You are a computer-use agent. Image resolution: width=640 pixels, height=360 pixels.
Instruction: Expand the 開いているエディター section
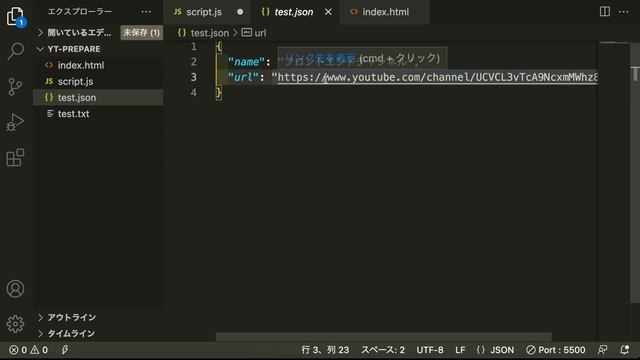pos(79,33)
